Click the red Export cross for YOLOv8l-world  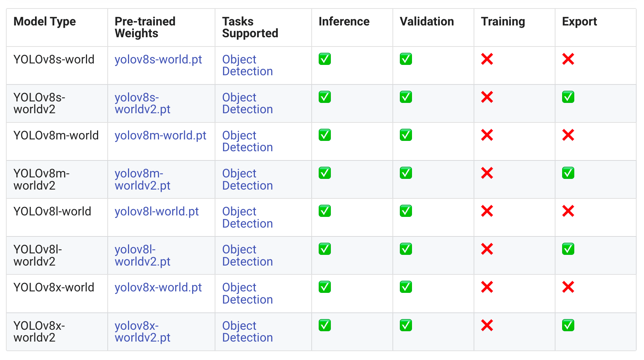[568, 211]
